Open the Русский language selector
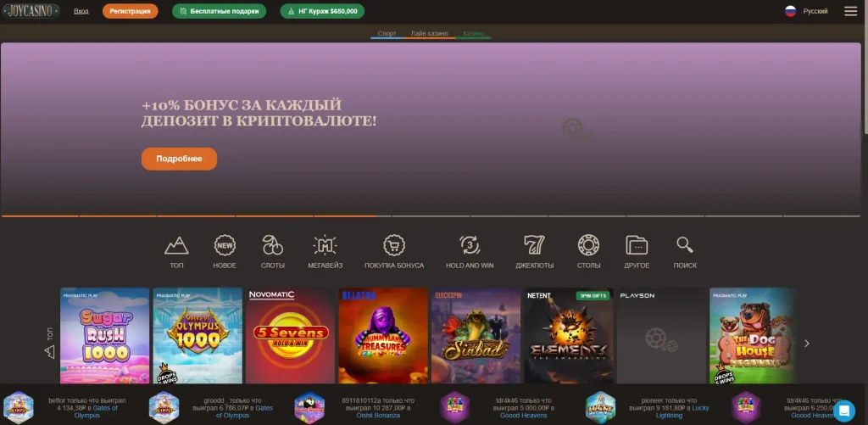The width and height of the screenshot is (868, 425). point(815,11)
